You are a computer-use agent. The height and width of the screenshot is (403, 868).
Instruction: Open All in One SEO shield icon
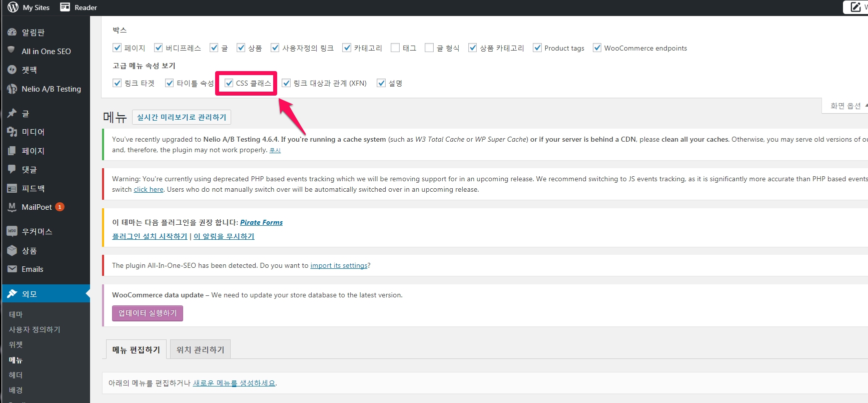(12, 51)
